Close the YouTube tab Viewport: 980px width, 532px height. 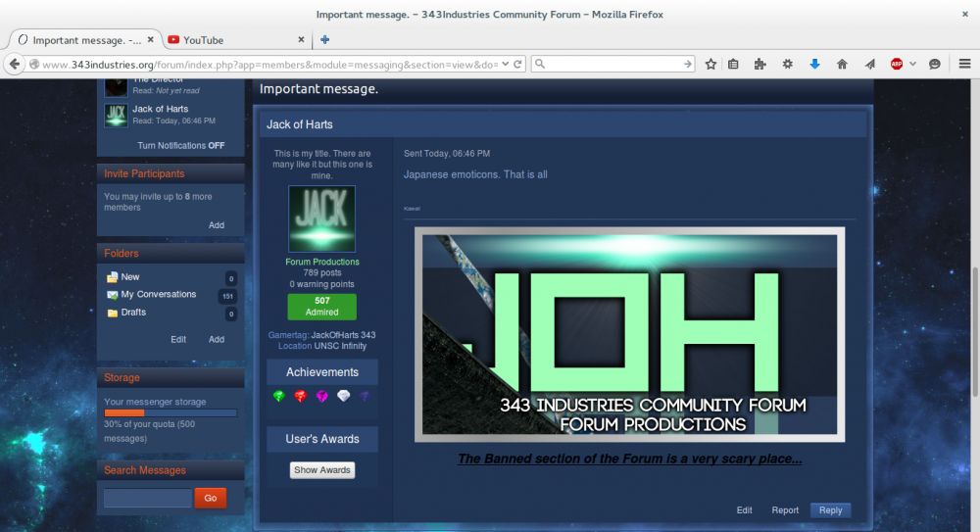pos(301,39)
